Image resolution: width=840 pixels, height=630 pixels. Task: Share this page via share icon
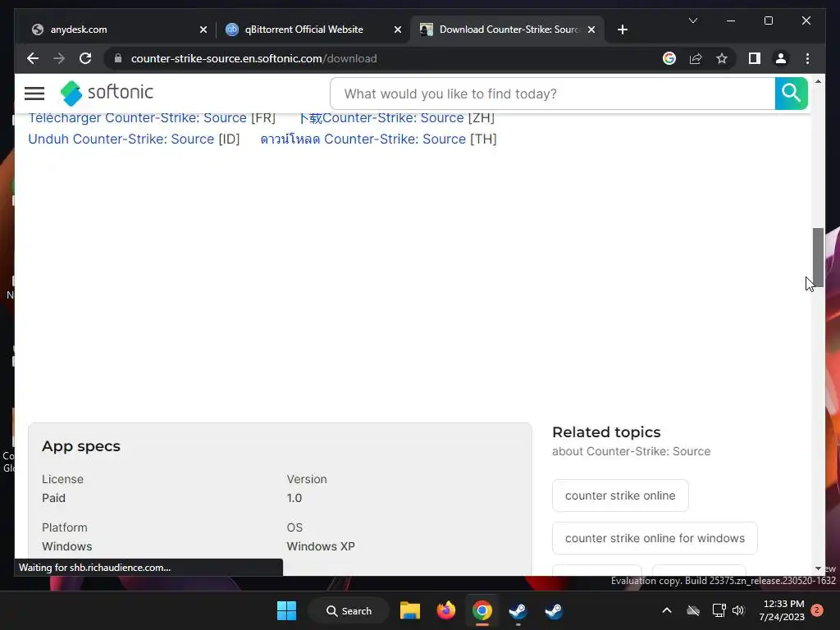(x=696, y=58)
